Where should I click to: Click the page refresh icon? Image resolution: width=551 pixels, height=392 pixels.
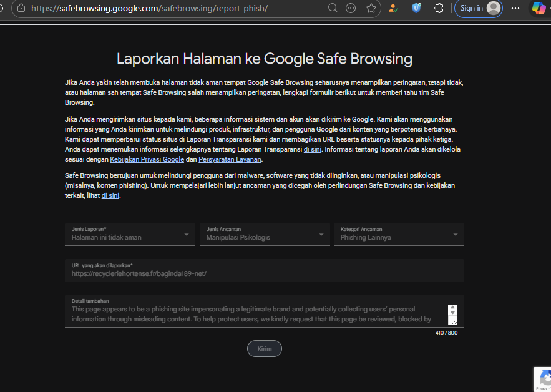click(x=1, y=8)
